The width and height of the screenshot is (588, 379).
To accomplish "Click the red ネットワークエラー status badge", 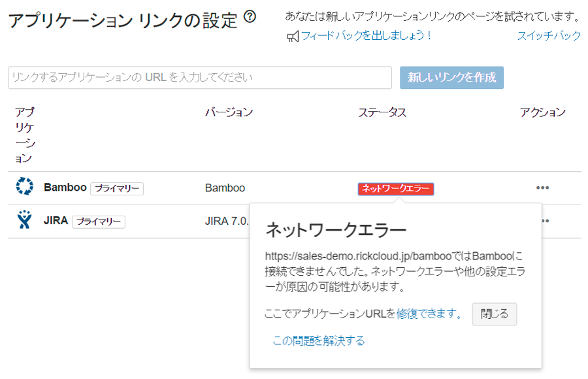I will coord(396,189).
